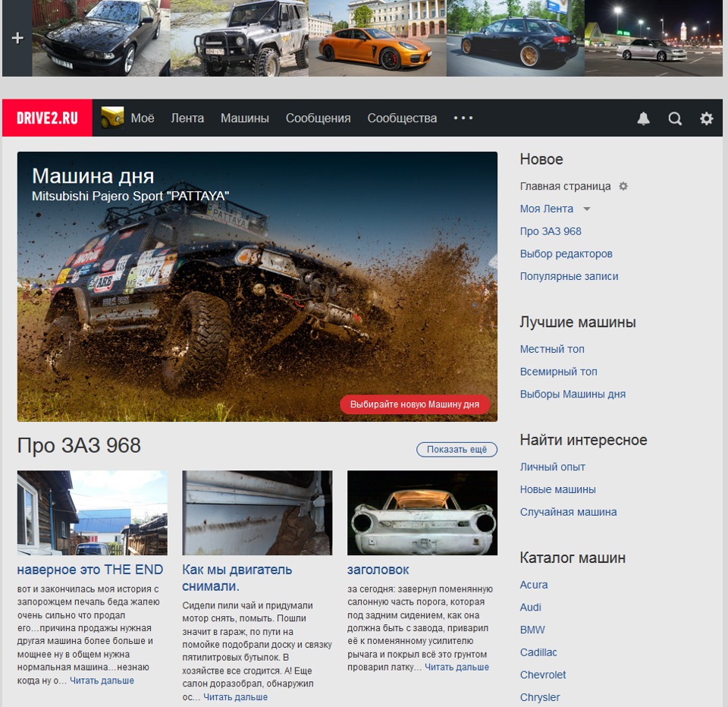The height and width of the screenshot is (707, 728).
Task: Go to Лента in navigation
Action: [x=187, y=118]
